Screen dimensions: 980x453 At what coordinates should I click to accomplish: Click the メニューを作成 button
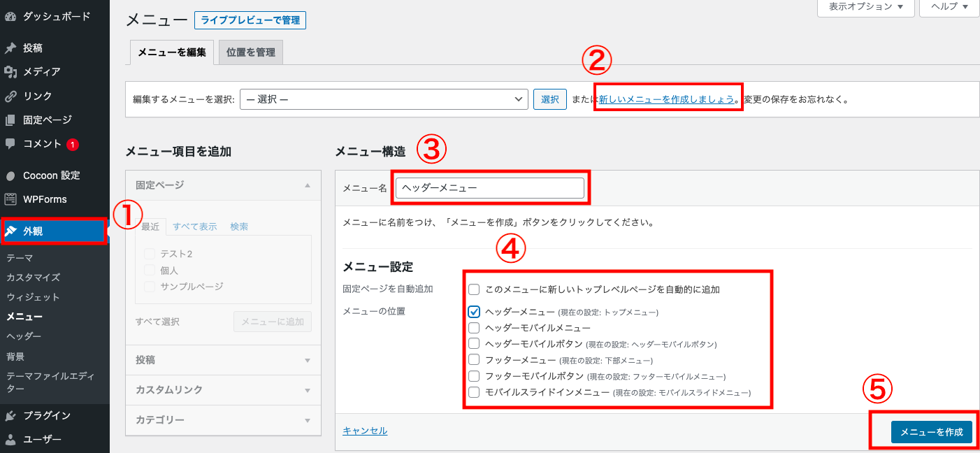(x=931, y=432)
